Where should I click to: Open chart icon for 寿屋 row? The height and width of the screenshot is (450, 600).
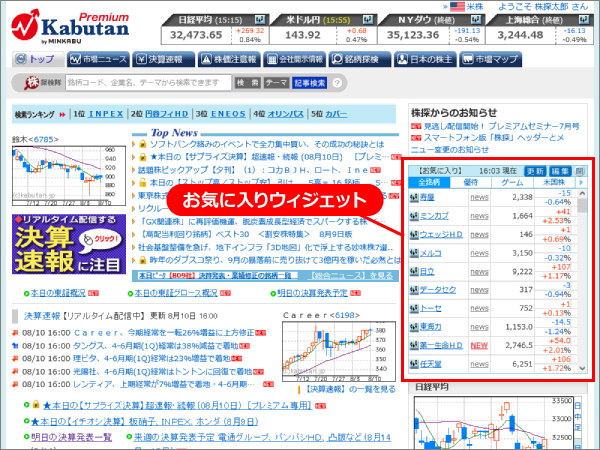(414, 197)
